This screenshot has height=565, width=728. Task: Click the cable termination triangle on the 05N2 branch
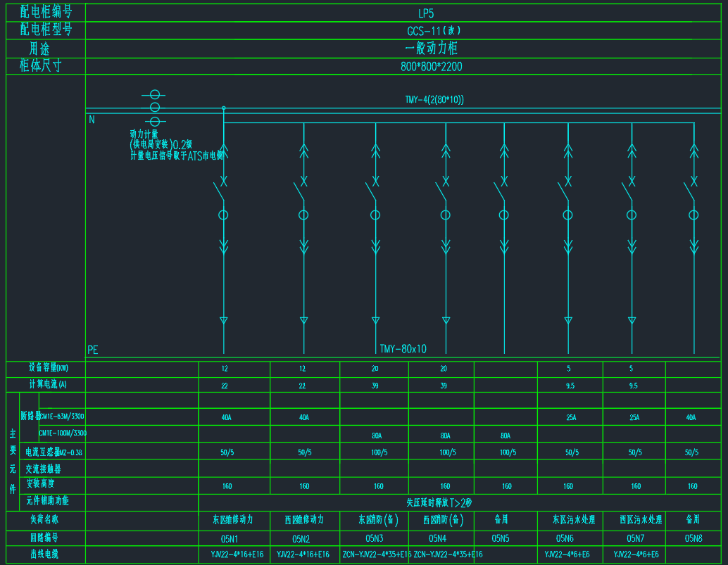coord(304,321)
